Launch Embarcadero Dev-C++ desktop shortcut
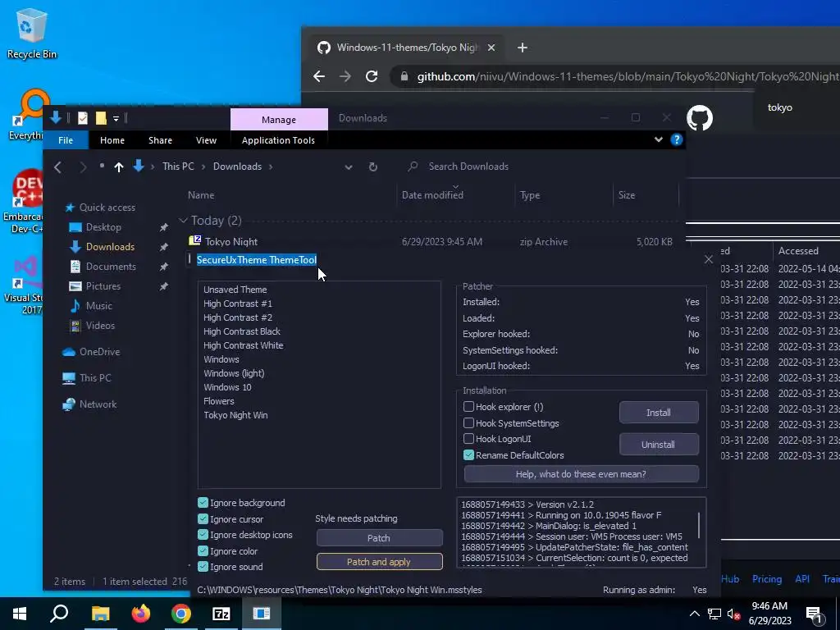Viewport: 840px width, 630px height. 24,201
